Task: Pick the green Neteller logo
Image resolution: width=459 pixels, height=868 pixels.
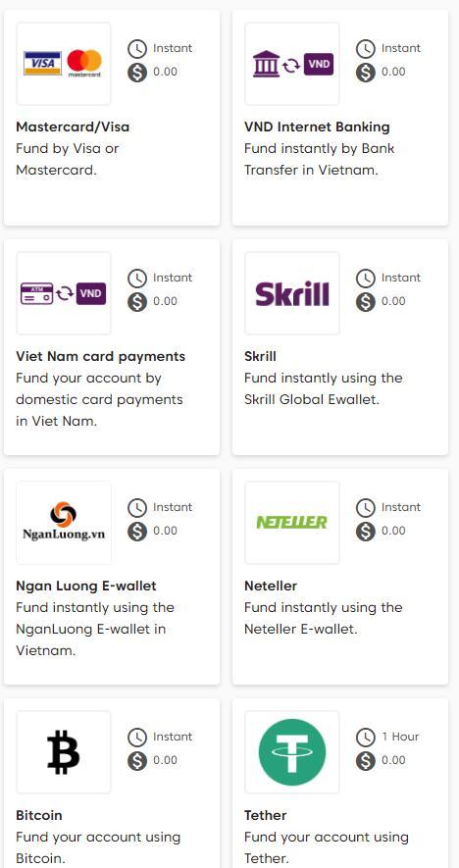Action: [292, 523]
